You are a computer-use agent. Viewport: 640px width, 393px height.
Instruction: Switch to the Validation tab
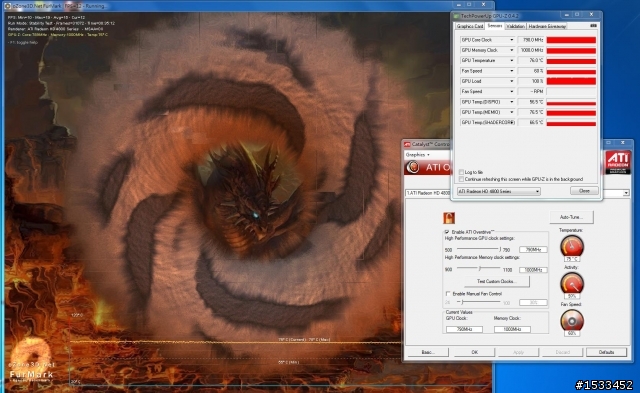click(x=515, y=26)
